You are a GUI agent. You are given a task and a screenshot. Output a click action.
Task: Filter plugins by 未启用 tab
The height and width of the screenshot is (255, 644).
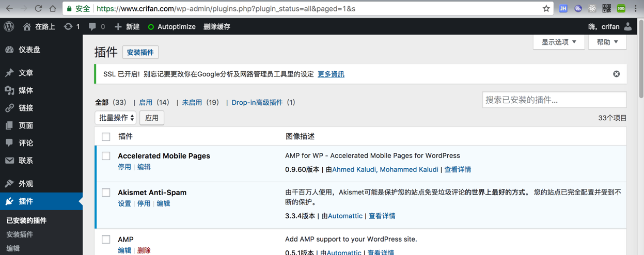click(x=192, y=102)
